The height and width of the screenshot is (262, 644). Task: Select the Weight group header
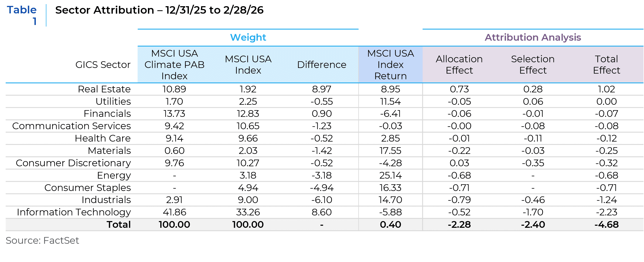[248, 38]
